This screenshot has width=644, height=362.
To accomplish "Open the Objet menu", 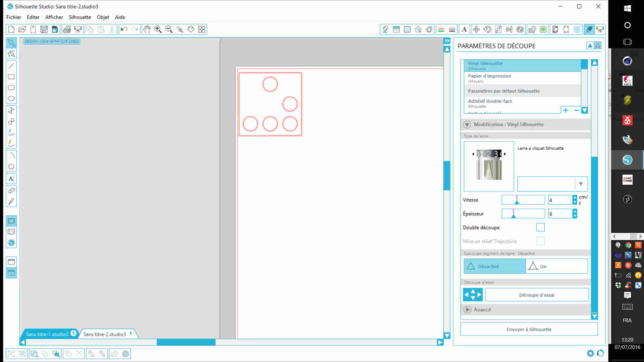I will (x=103, y=17).
